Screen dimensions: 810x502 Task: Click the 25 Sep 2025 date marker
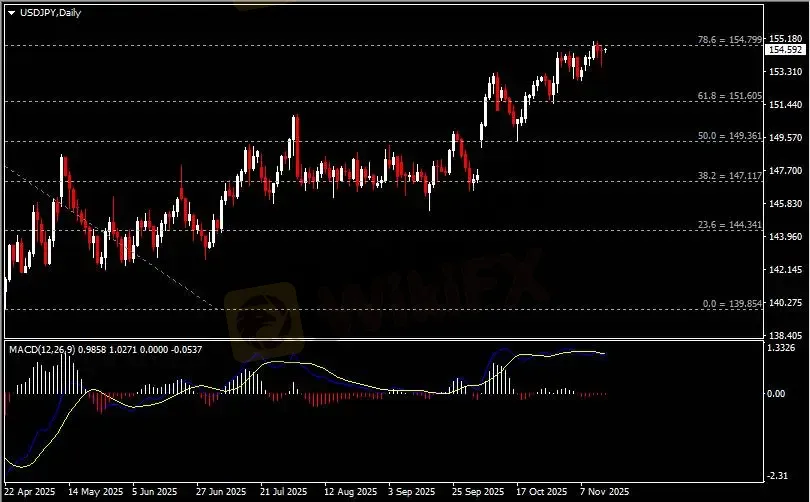pos(475,493)
